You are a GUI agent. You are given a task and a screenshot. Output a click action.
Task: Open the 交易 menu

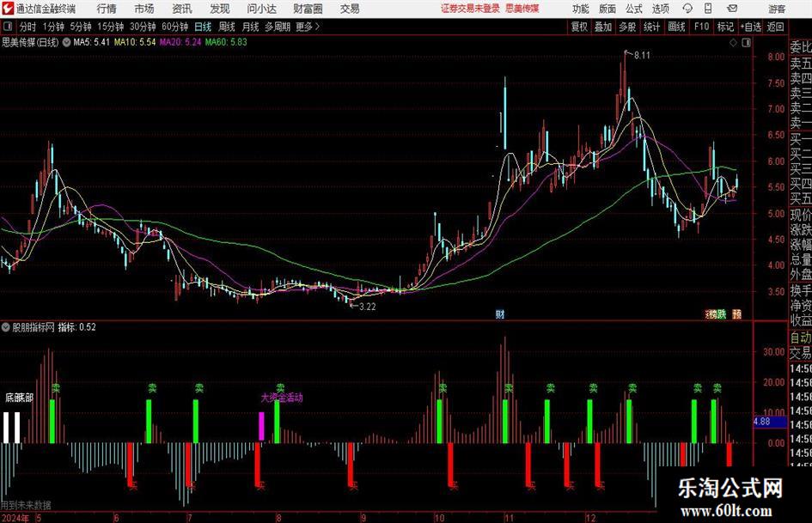point(350,9)
